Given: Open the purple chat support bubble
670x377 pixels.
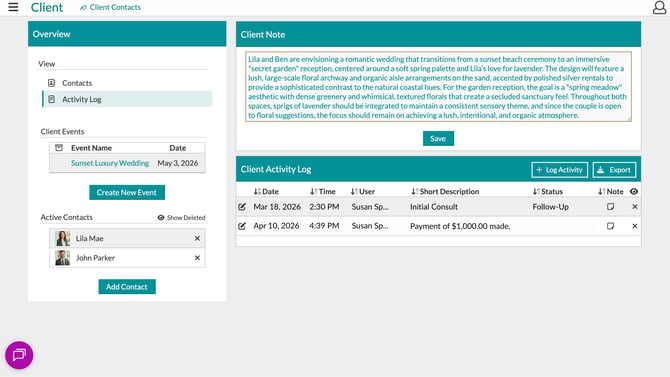Looking at the screenshot, I should point(19,355).
